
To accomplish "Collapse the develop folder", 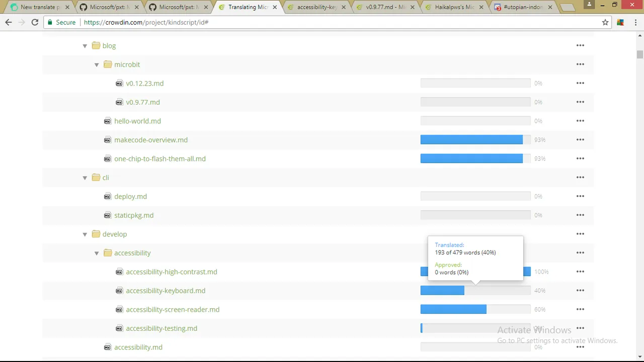I will pyautogui.click(x=85, y=234).
